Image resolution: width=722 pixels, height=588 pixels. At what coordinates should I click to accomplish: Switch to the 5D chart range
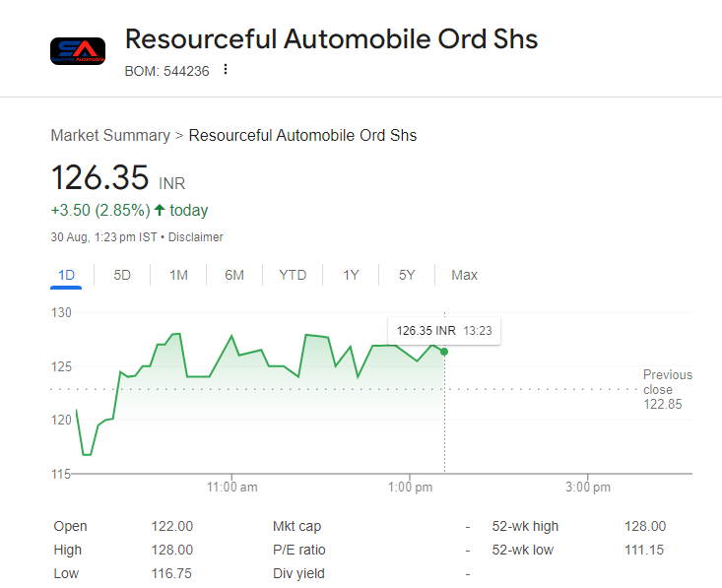click(x=122, y=275)
